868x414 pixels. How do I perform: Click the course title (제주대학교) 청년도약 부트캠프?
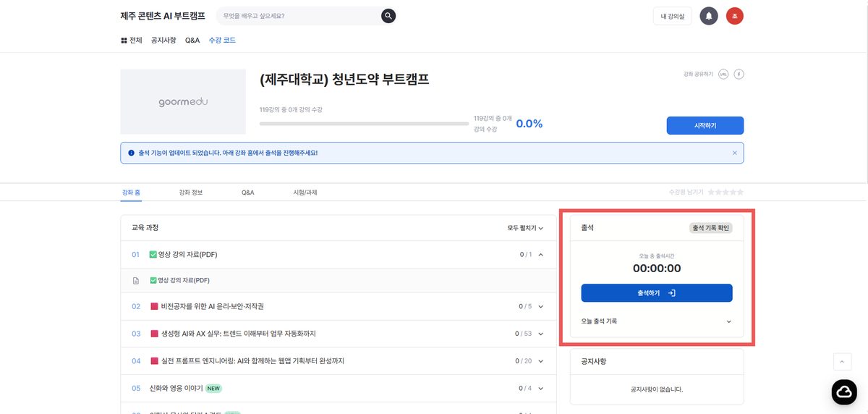coord(344,80)
